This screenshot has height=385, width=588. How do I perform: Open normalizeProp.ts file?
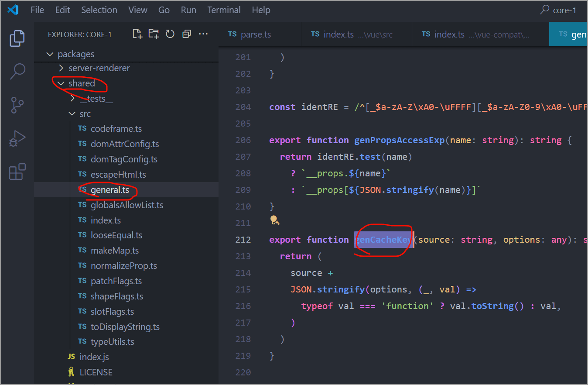pos(124,266)
